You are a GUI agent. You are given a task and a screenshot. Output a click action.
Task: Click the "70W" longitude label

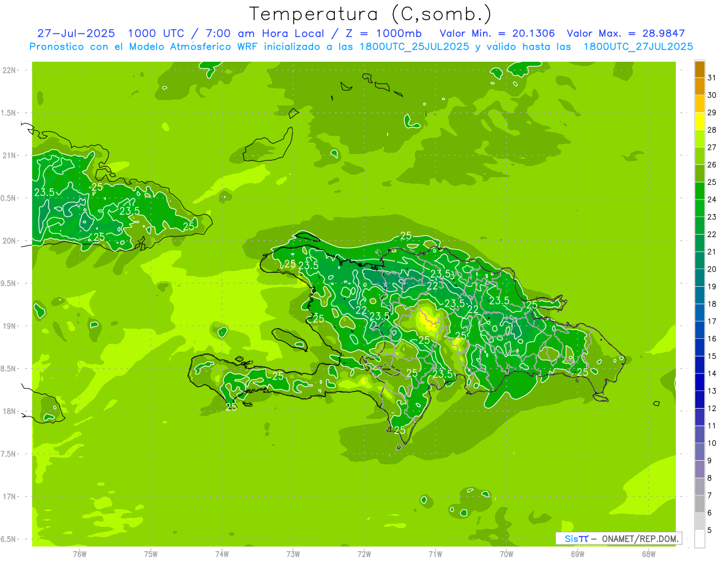(507, 554)
